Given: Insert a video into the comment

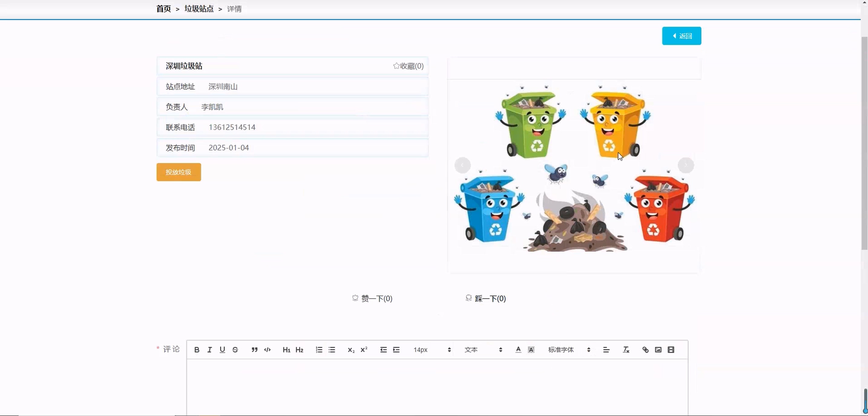Looking at the screenshot, I should click(671, 350).
